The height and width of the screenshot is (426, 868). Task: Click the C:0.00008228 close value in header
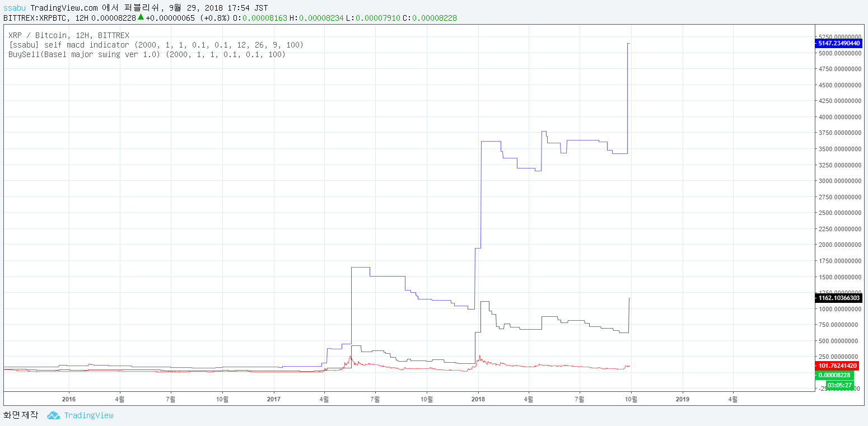(430, 18)
